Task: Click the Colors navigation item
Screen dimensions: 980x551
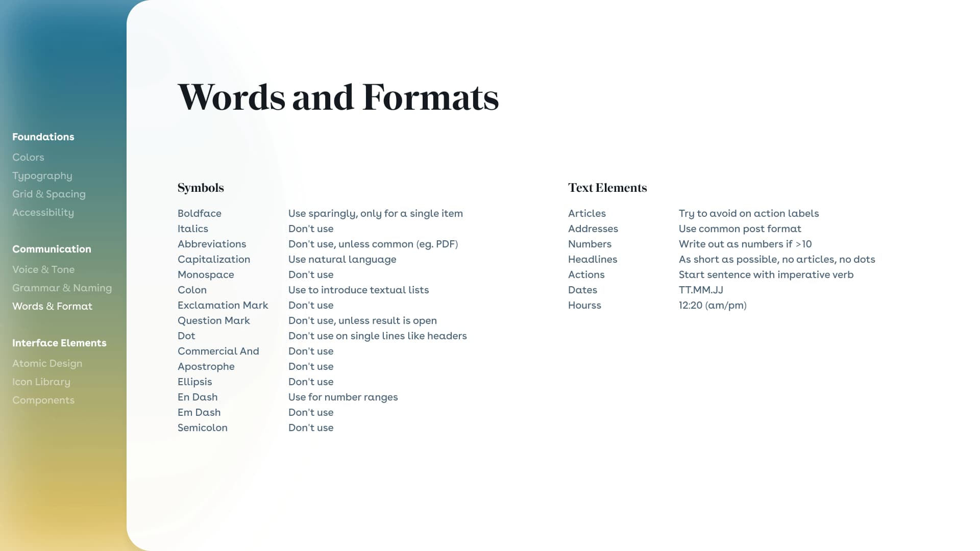Action: tap(28, 157)
